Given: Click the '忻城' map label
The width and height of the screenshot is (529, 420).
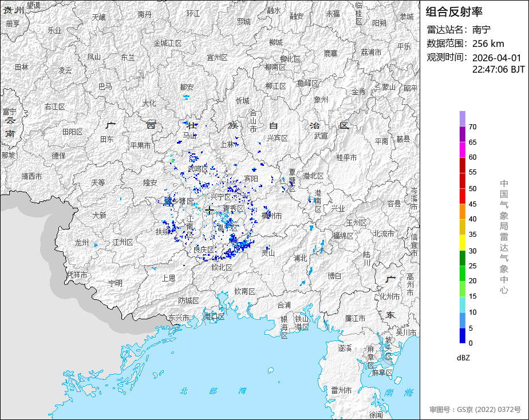Looking at the screenshot, I should pos(243,101).
